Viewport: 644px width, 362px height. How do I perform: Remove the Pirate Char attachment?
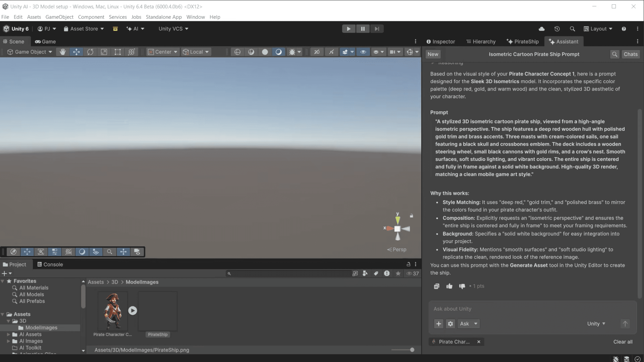[x=479, y=342]
